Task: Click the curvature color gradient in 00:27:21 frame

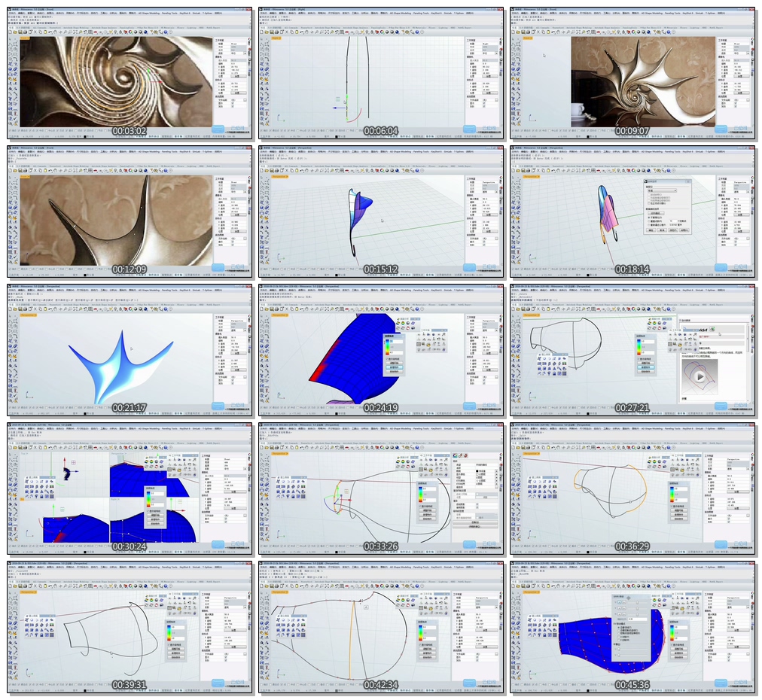Action: tap(639, 347)
